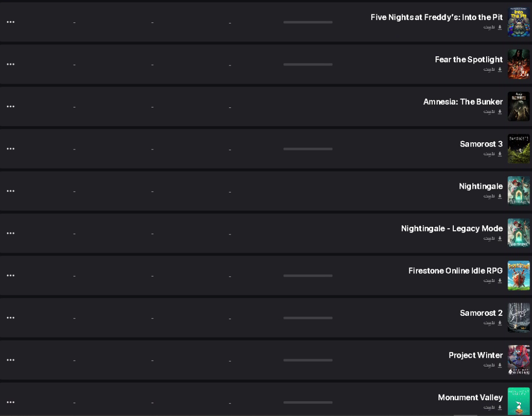
Task: Click the Arabic install label under the Nightingale title
Action: point(489,196)
